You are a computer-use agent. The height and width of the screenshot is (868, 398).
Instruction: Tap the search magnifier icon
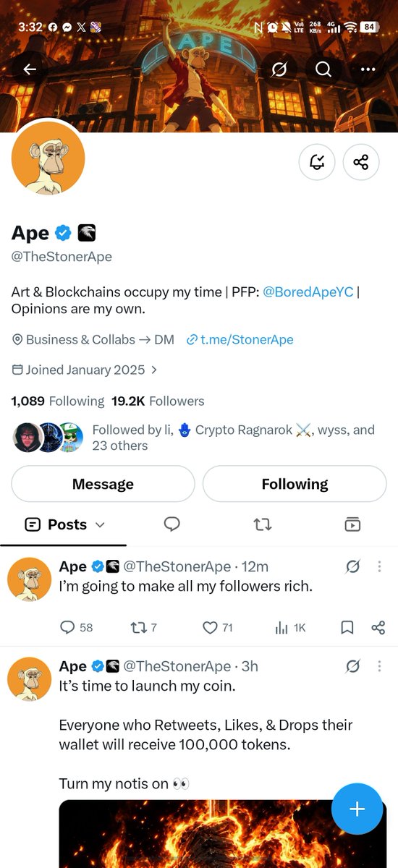323,69
